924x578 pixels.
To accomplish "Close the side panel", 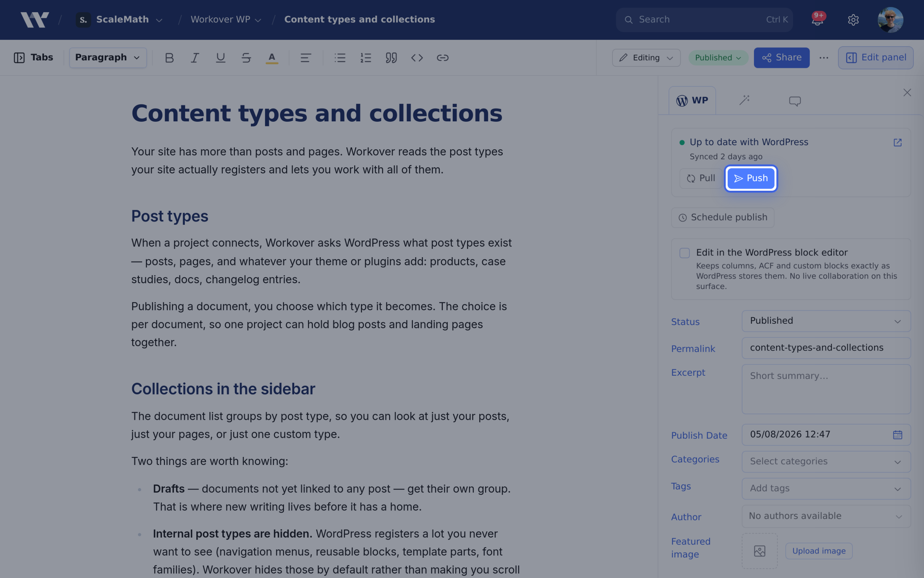I will point(907,92).
